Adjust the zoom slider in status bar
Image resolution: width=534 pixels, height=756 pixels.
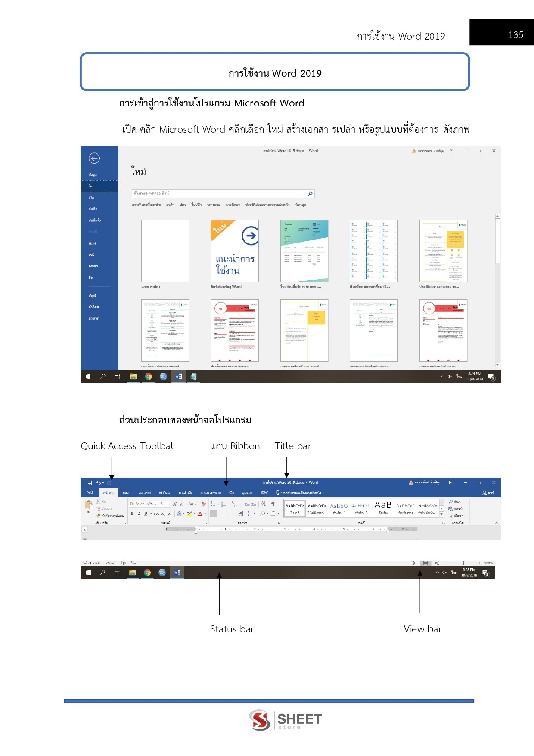[x=463, y=563]
